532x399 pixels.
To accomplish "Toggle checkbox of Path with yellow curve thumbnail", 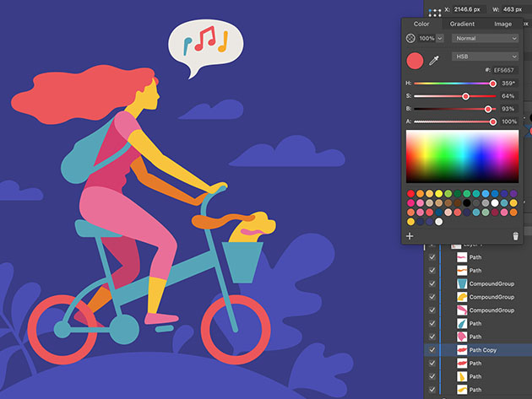I will click(432, 390).
